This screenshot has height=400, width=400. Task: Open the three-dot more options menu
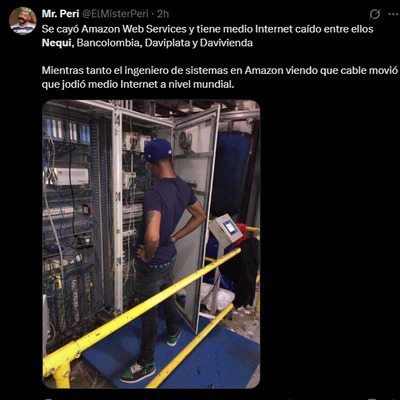(393, 14)
